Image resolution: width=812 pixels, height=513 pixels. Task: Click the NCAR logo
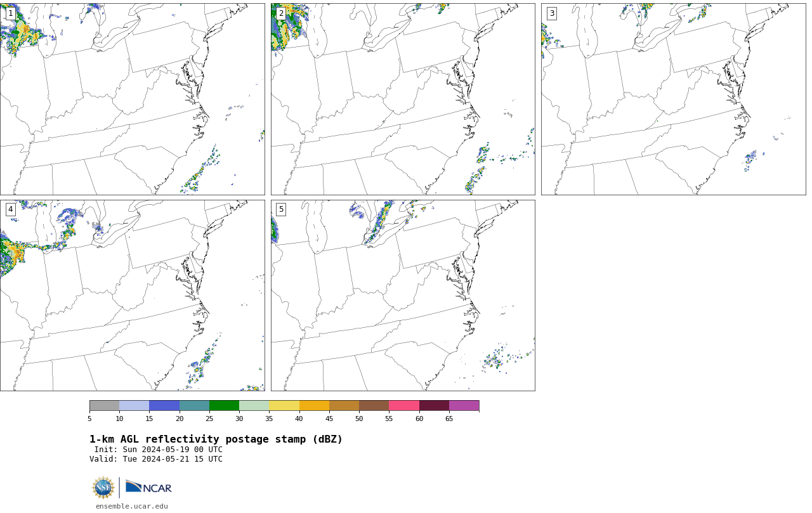coord(148,487)
